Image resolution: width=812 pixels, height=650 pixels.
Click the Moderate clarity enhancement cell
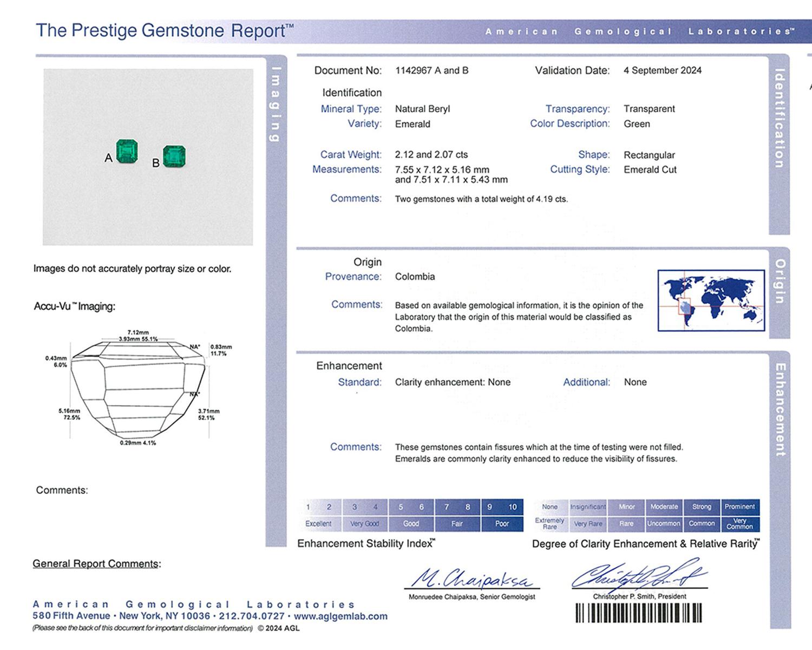(664, 507)
